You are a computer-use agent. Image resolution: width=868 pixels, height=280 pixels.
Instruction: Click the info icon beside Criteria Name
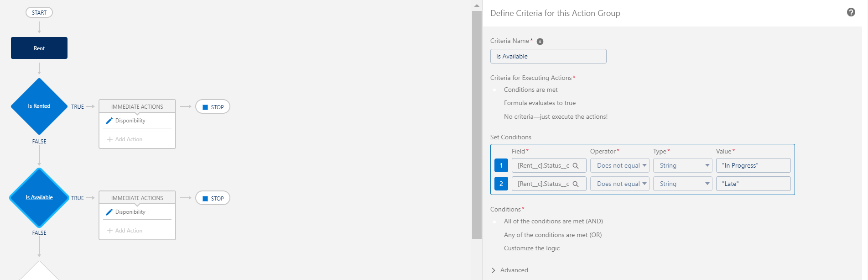pos(540,42)
